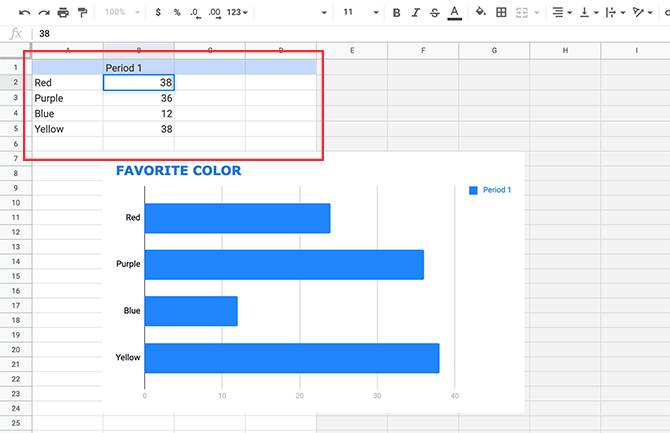
Task: Open the fill color bucket
Action: [x=480, y=12]
